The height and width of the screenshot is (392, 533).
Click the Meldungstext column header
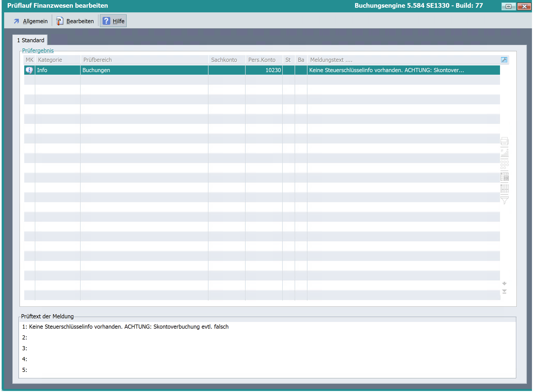click(x=331, y=60)
